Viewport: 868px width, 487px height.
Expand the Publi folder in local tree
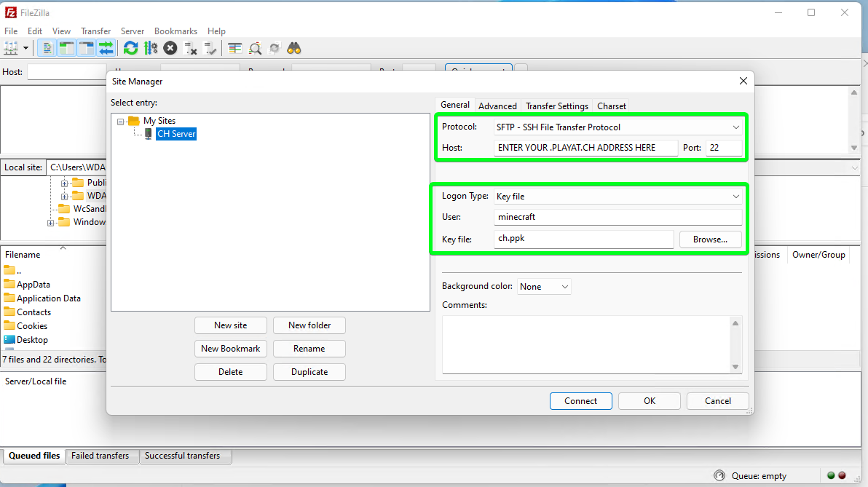click(64, 183)
